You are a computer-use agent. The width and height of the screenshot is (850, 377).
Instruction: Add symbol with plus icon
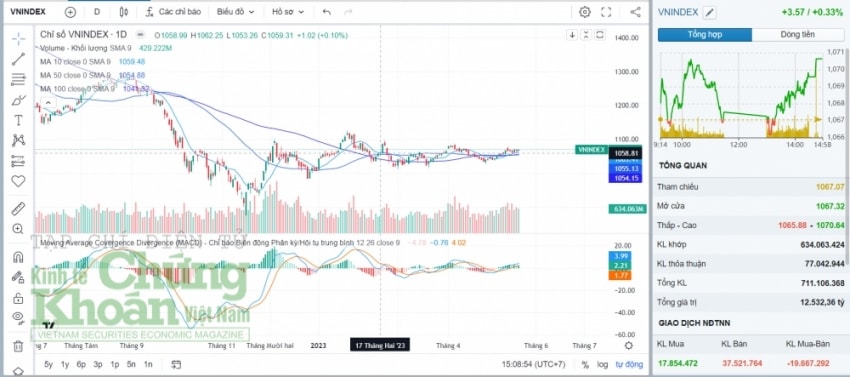tap(70, 12)
